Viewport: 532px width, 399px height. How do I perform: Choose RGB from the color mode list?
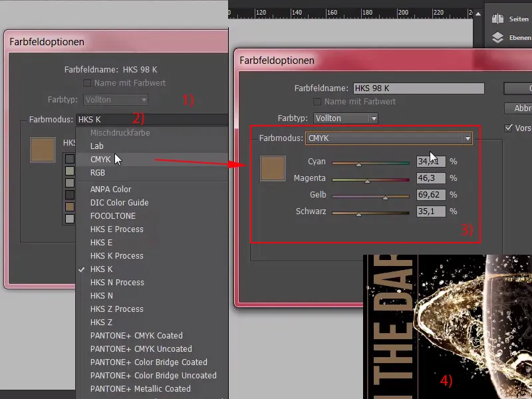[98, 173]
